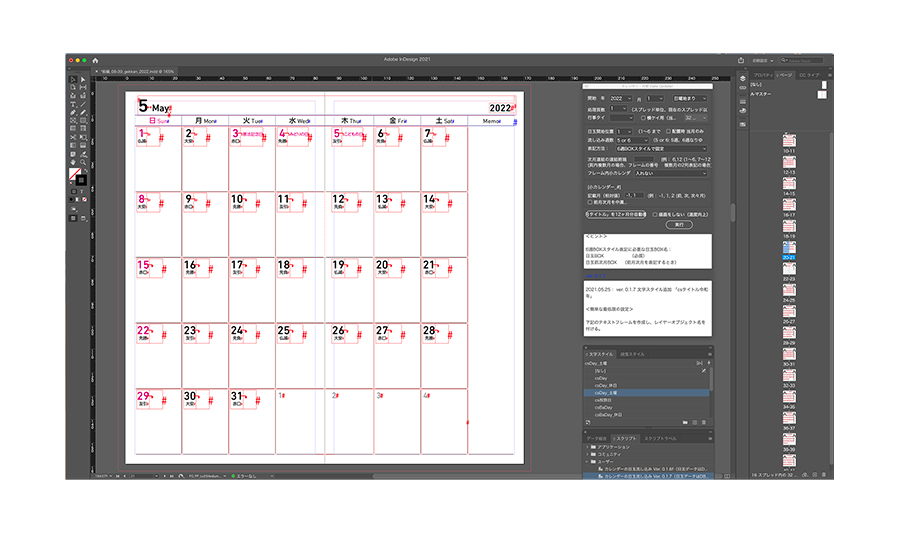The height and width of the screenshot is (533, 900).
Task: Switch to the 段落スタイル tab
Action: 633,355
